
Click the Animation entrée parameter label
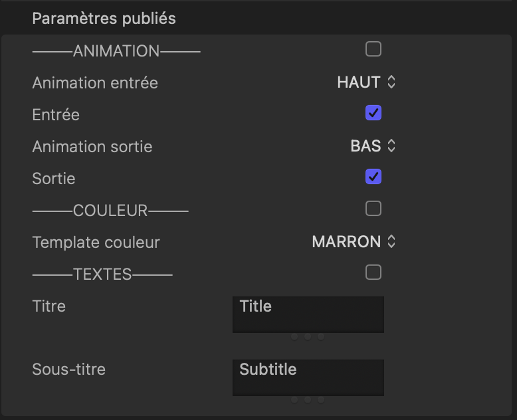[x=95, y=83]
